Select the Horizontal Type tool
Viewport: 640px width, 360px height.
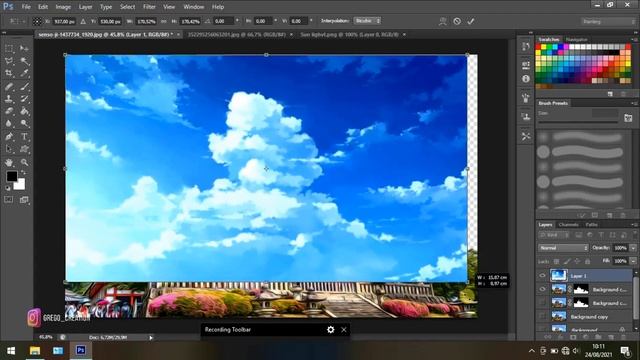click(24, 136)
